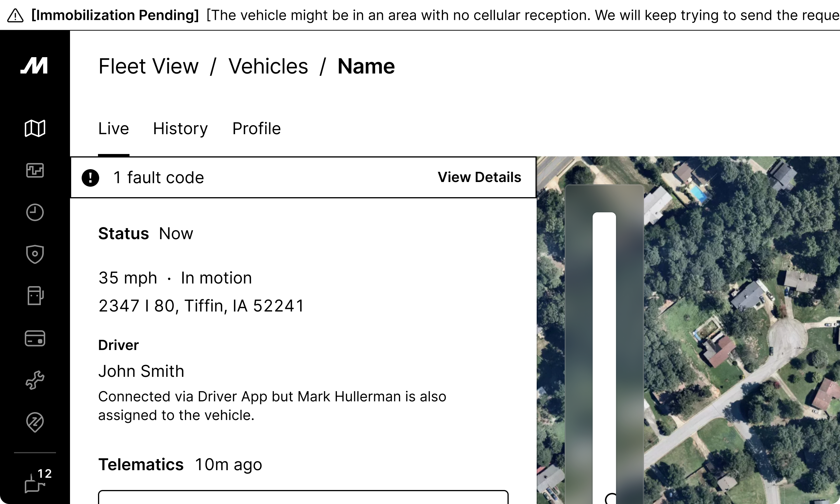Click the 'In motion' status text
The width and height of the screenshot is (840, 504).
click(216, 278)
